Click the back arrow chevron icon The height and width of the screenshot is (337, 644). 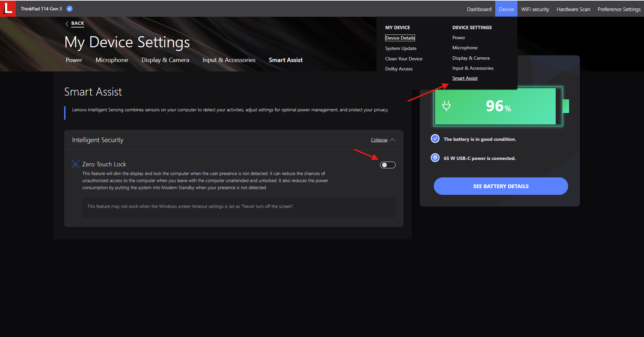67,23
